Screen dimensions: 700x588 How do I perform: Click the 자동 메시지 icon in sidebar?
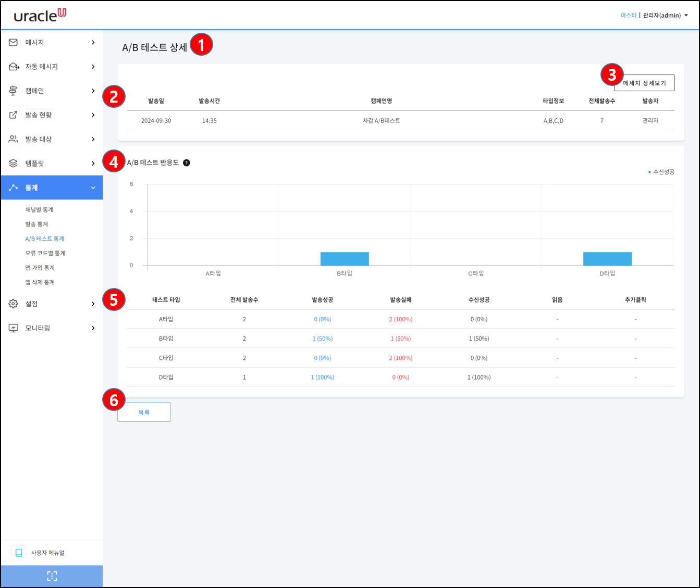tap(14, 67)
